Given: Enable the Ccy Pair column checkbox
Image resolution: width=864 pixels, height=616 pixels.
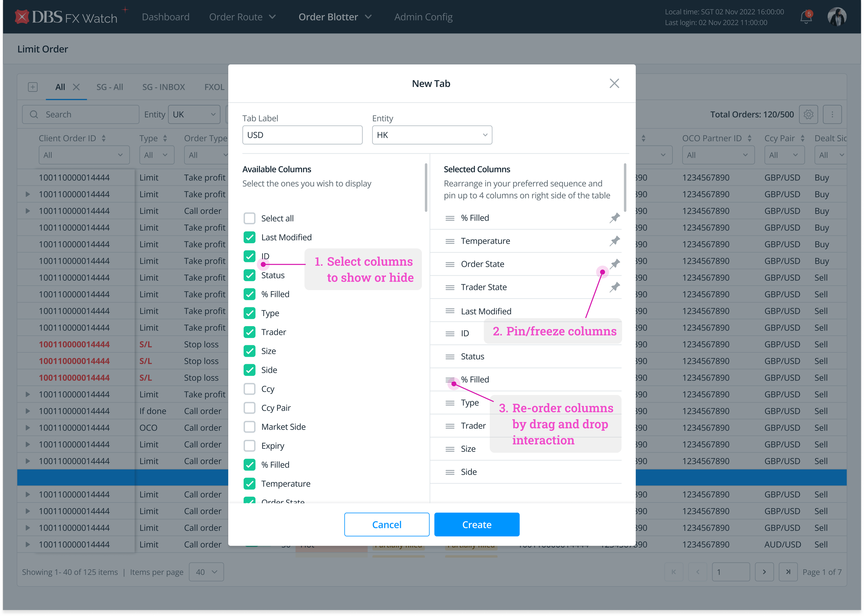Looking at the screenshot, I should coord(249,408).
